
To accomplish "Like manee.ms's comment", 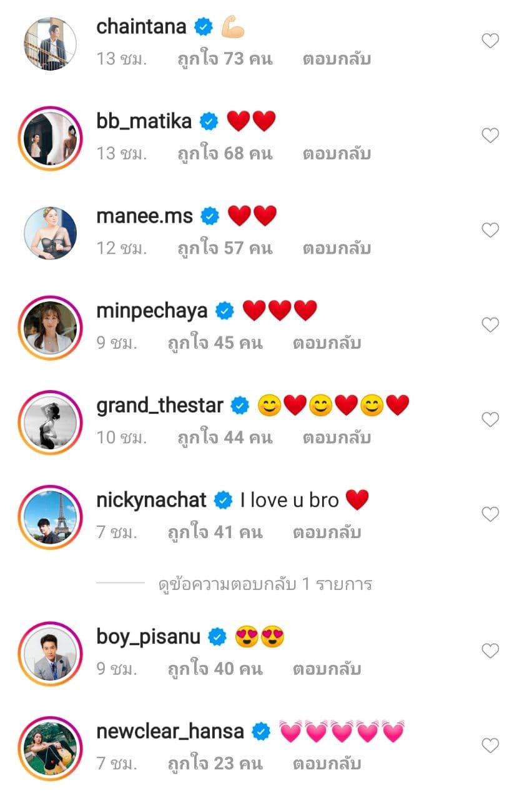I will click(x=490, y=231).
